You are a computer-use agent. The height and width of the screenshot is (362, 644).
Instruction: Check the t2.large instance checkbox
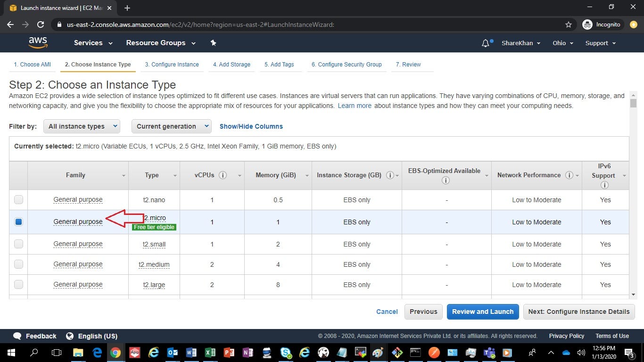18,284
